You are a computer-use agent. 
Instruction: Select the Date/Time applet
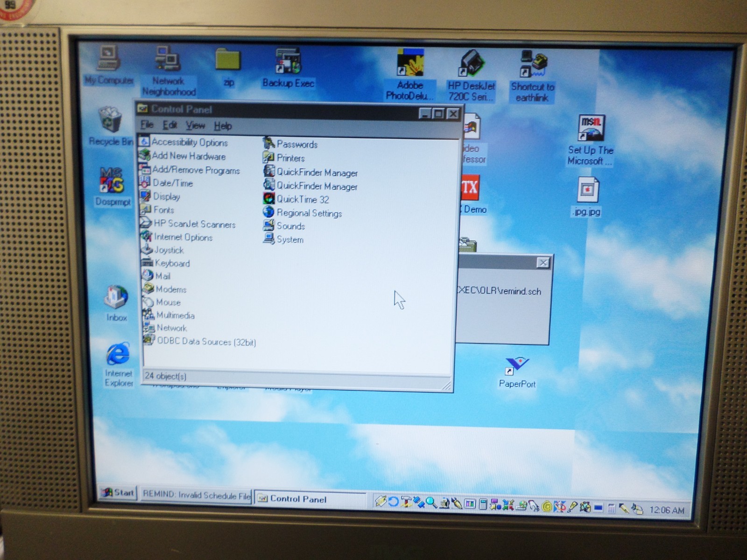[167, 183]
